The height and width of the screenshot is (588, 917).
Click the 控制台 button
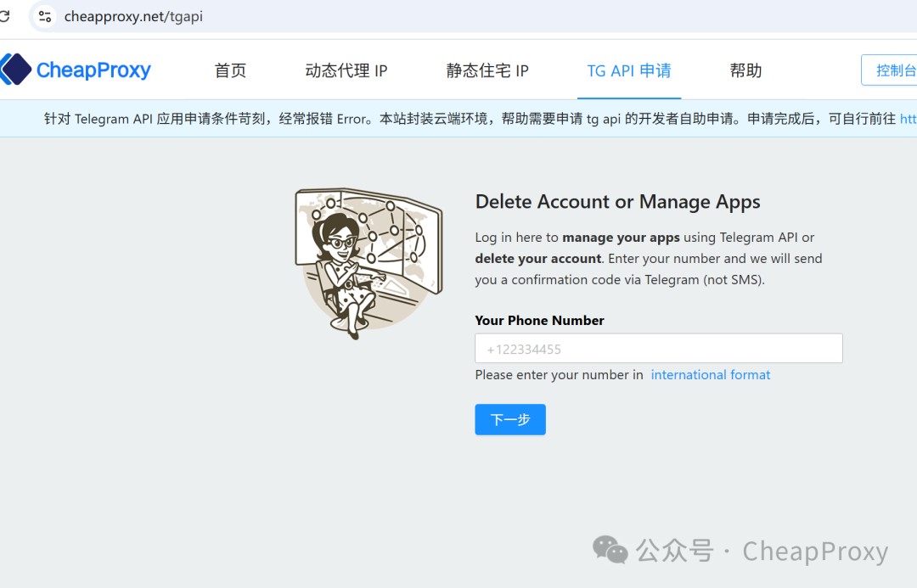[890, 70]
